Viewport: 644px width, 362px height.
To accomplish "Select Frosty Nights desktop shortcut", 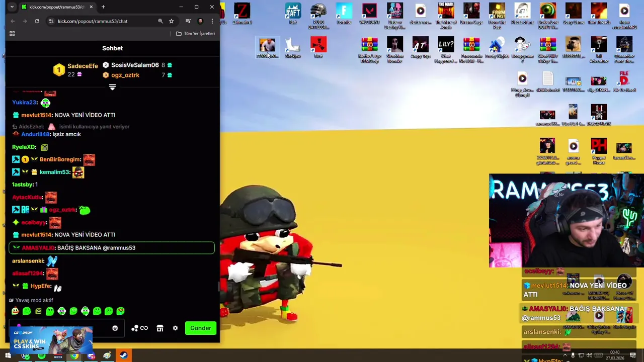I will tap(497, 48).
